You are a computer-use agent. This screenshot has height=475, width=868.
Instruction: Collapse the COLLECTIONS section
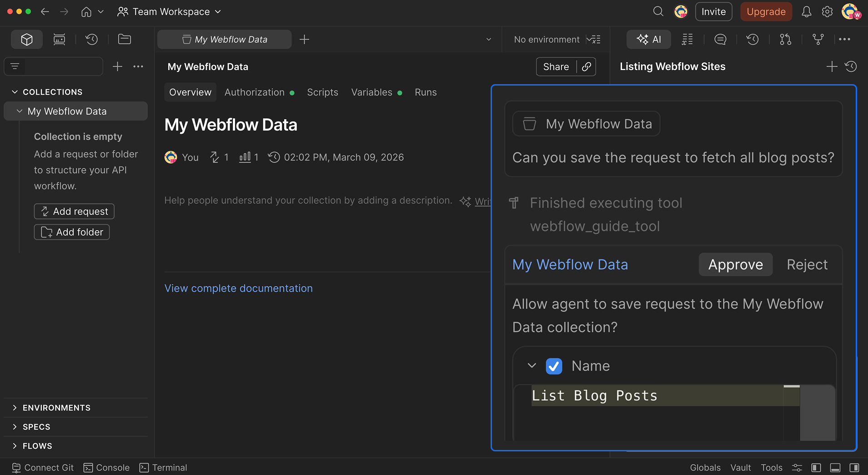pyautogui.click(x=15, y=92)
